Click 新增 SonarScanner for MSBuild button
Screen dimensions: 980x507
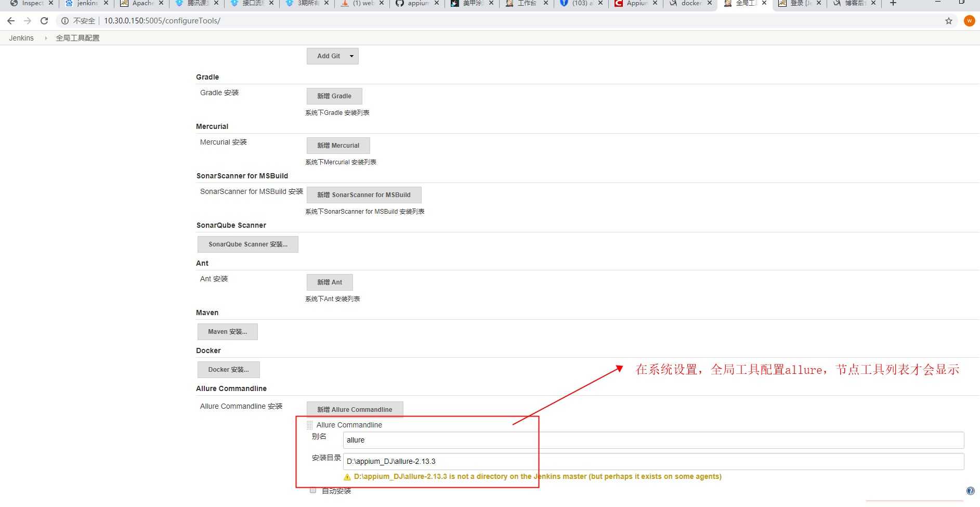pos(364,195)
